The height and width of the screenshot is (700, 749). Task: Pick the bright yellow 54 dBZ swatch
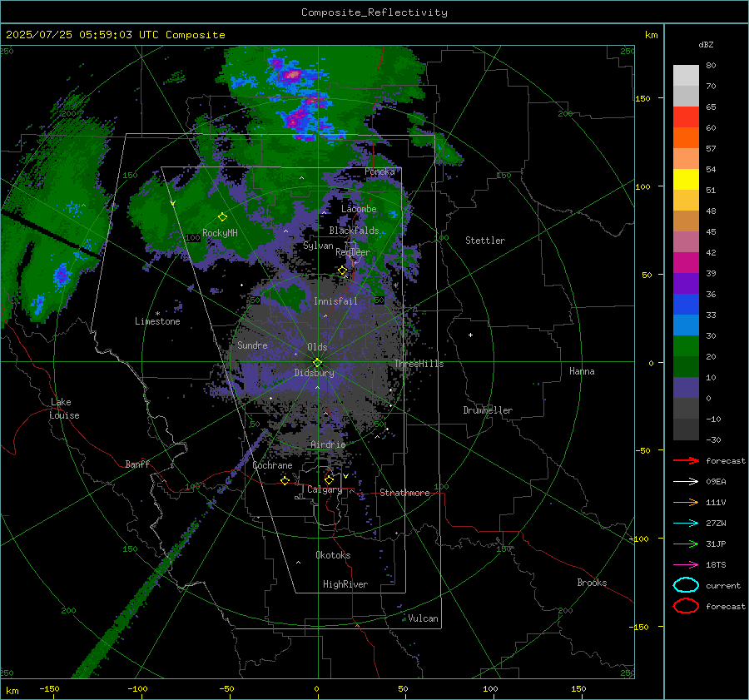click(x=686, y=179)
